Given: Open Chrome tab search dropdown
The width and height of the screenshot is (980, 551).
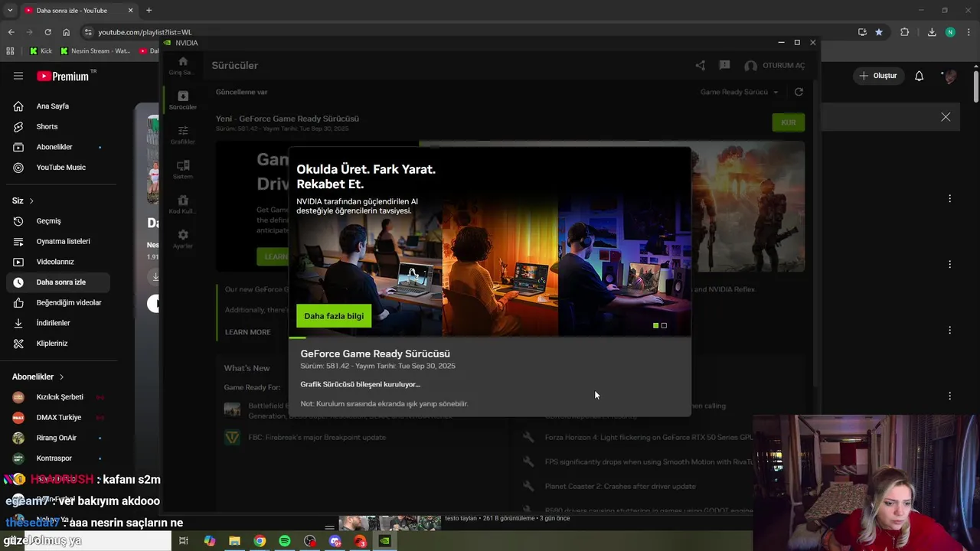Looking at the screenshot, I should [x=10, y=10].
